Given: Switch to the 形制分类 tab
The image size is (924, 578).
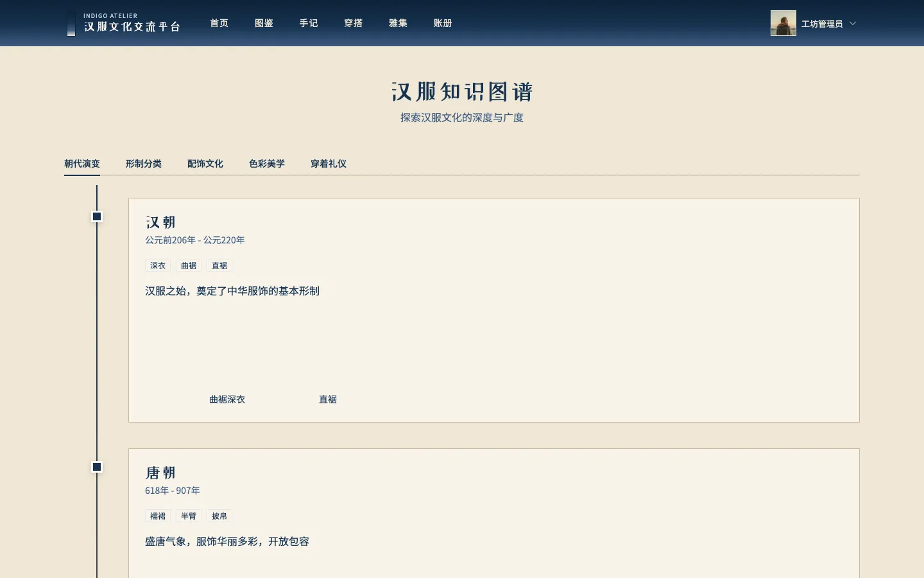Looking at the screenshot, I should pyautogui.click(x=144, y=164).
